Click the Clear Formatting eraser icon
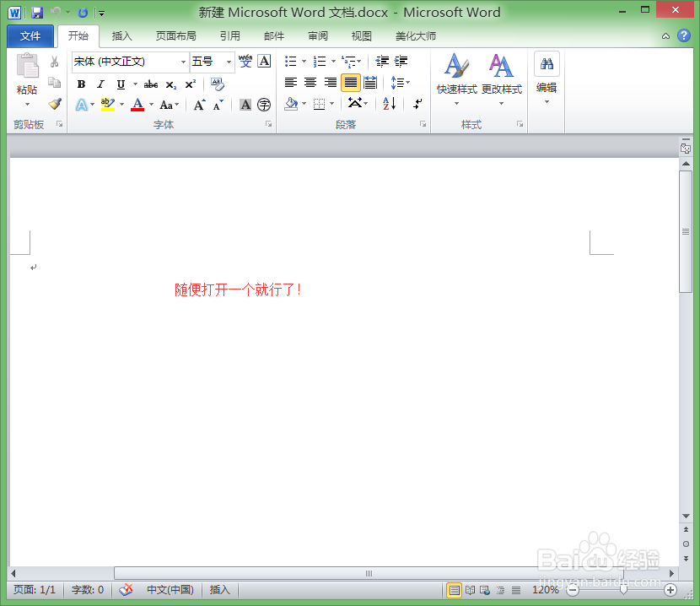This screenshot has height=606, width=700. pyautogui.click(x=218, y=84)
